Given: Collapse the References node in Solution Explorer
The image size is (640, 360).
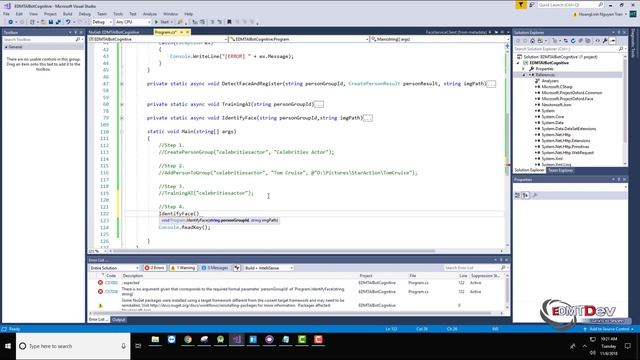Looking at the screenshot, I should pos(524,75).
